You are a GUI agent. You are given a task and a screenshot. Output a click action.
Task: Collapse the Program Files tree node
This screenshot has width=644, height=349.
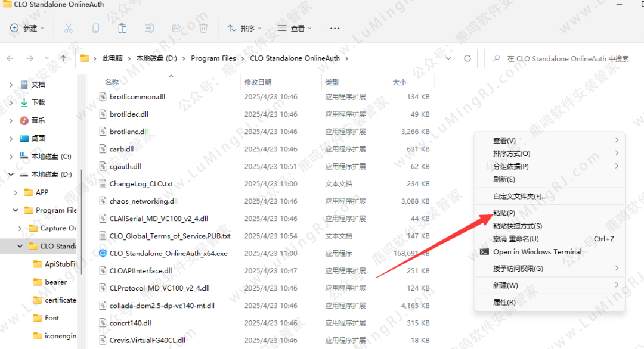pos(15,210)
